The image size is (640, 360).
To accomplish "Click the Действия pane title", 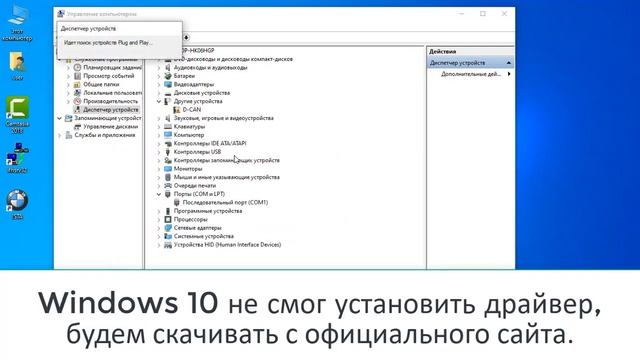I will (442, 52).
